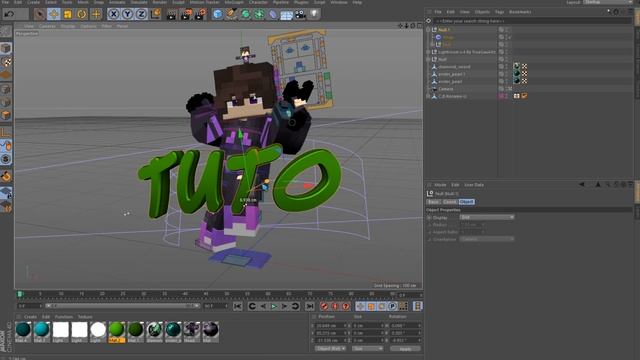Toggle the X axis lock
This screenshot has height=360, width=640.
pos(113,14)
